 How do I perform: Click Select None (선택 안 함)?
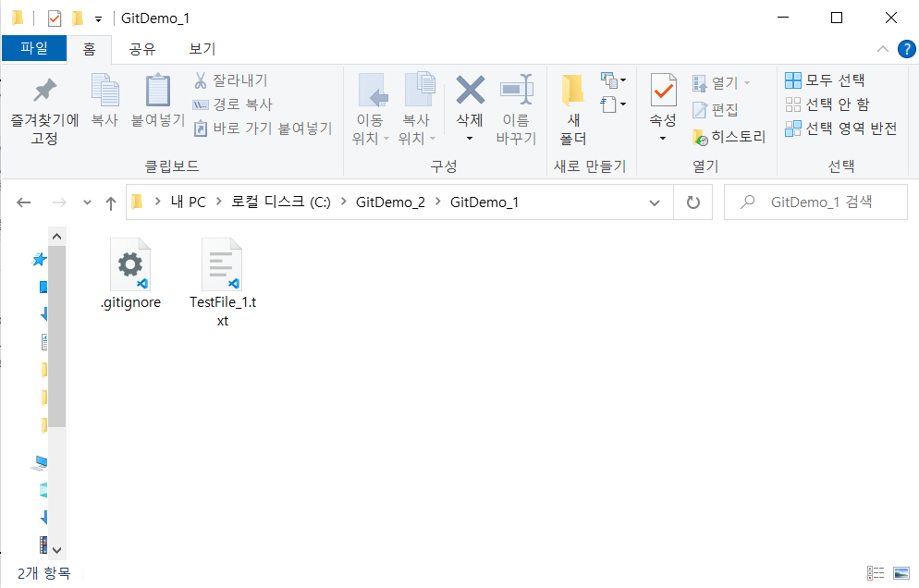coord(827,104)
